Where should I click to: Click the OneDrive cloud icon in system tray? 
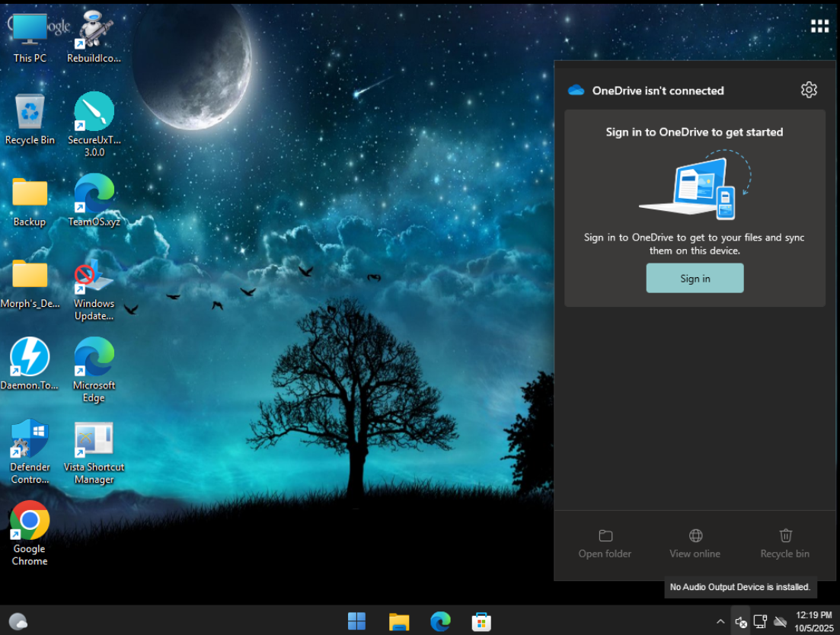780,621
